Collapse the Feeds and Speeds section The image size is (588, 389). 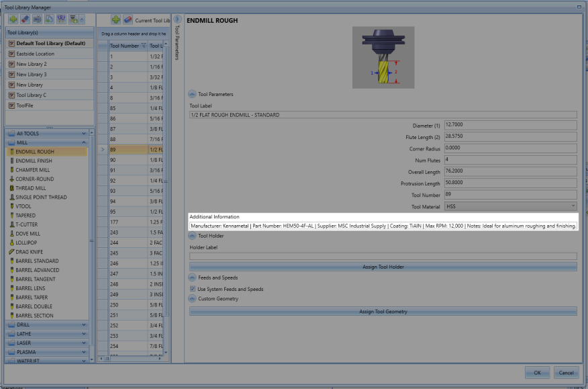click(x=193, y=277)
